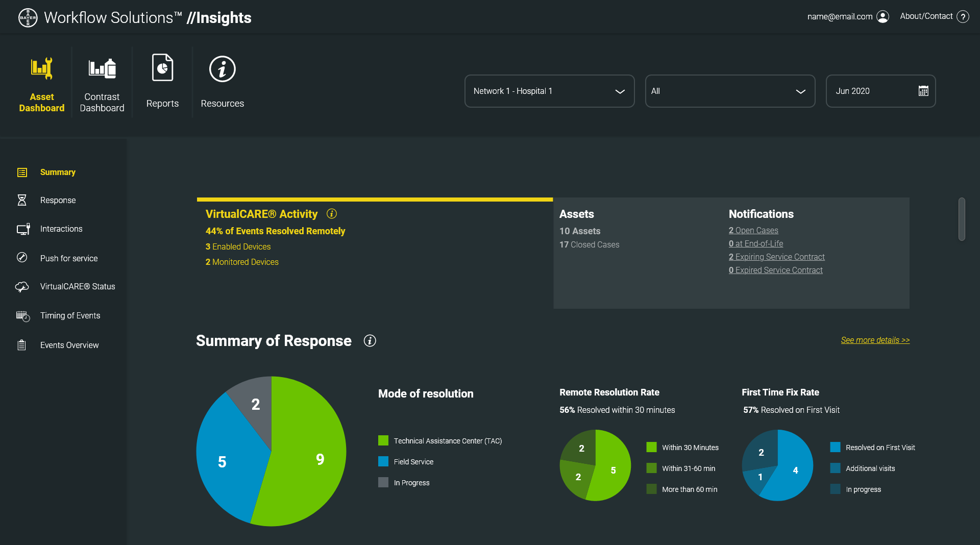Click 56% Resolved within 30 minutes text
This screenshot has width=980, height=545.
617,410
